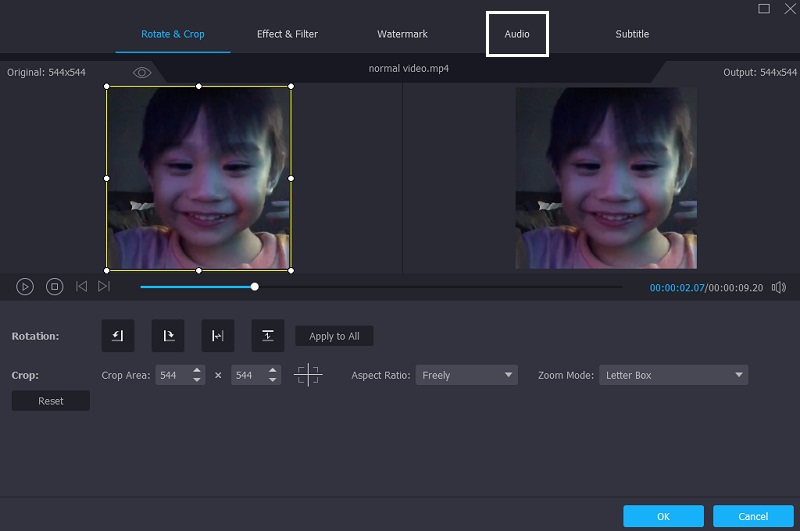Play the video preview
This screenshot has width=800, height=531.
[25, 287]
